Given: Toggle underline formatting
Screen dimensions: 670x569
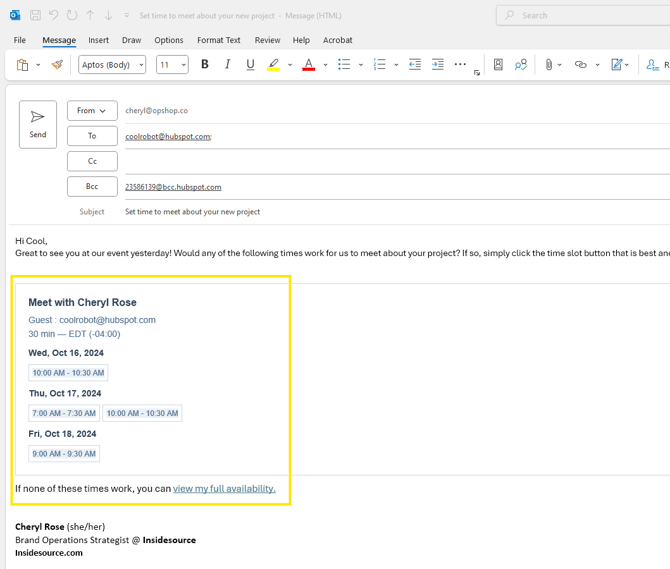Looking at the screenshot, I should [250, 65].
